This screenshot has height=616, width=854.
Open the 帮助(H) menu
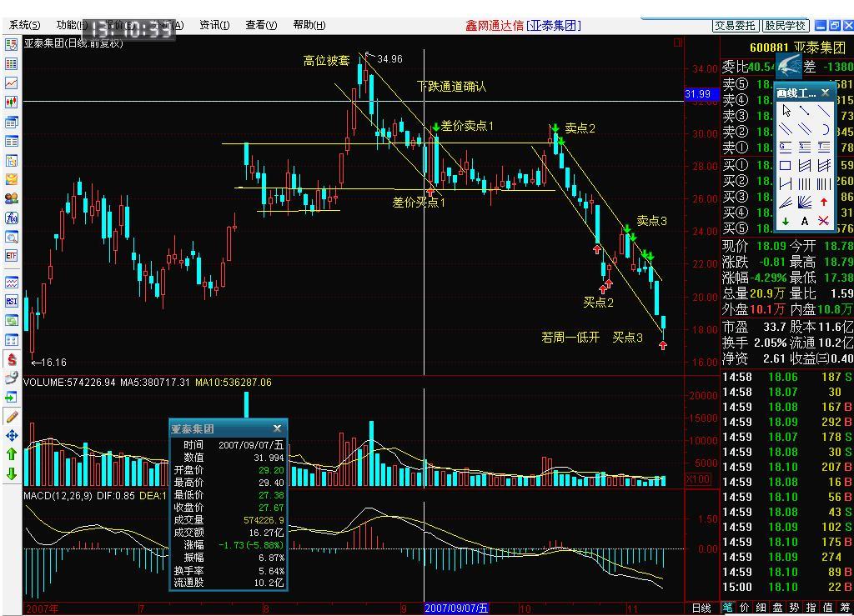pos(309,24)
